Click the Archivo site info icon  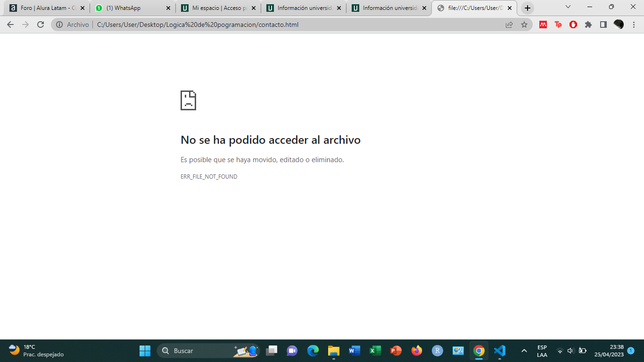coord(59,25)
